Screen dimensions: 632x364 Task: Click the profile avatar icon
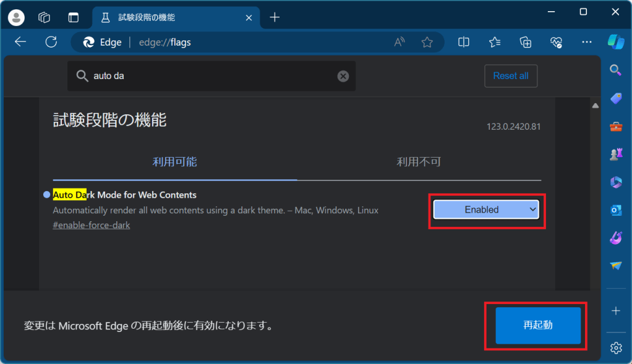pyautogui.click(x=17, y=17)
